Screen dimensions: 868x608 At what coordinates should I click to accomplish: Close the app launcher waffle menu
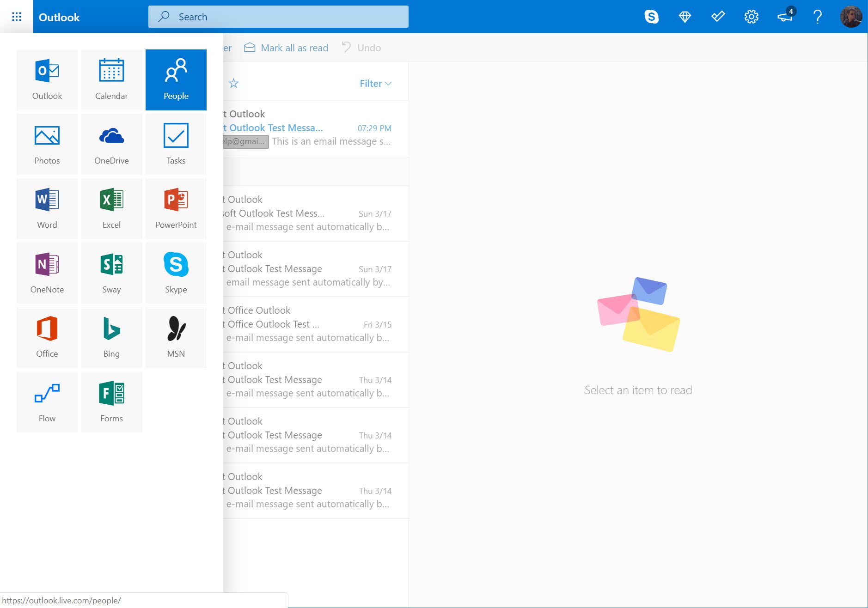click(17, 17)
